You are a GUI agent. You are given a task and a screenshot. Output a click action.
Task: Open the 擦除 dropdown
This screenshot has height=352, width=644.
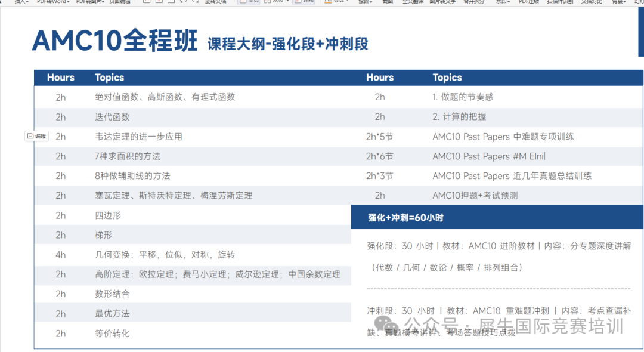(365, 2)
